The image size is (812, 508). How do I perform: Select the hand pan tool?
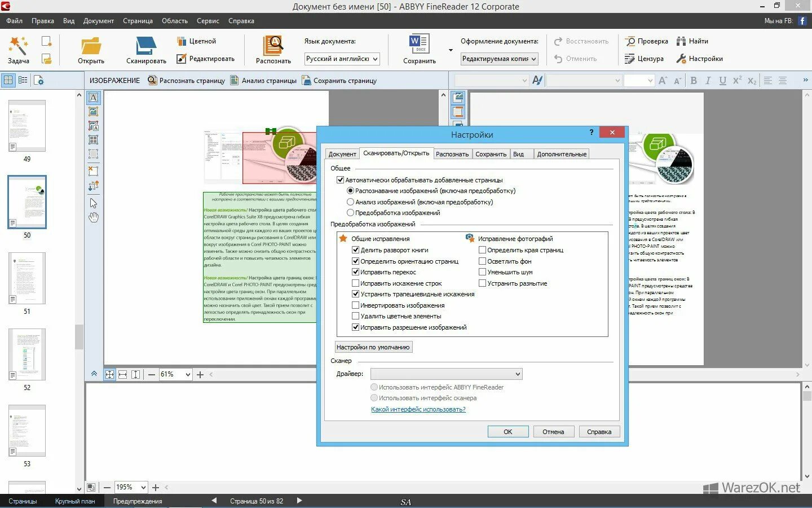tap(94, 217)
